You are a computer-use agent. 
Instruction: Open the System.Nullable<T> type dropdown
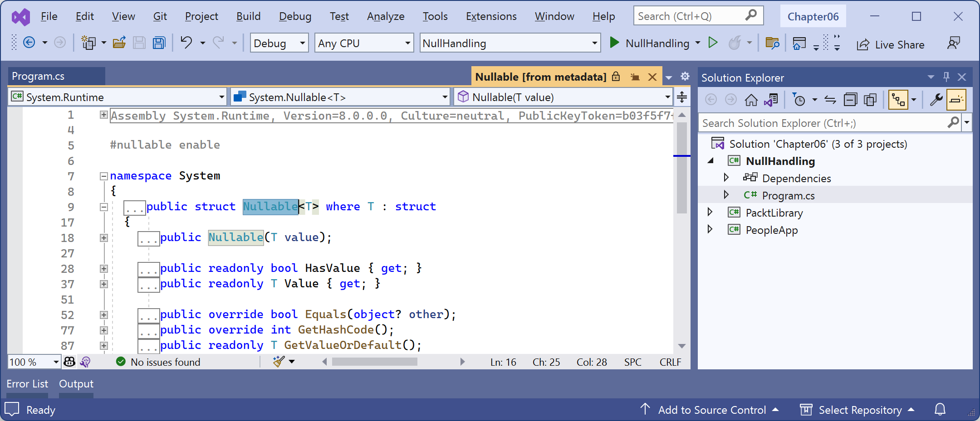341,97
